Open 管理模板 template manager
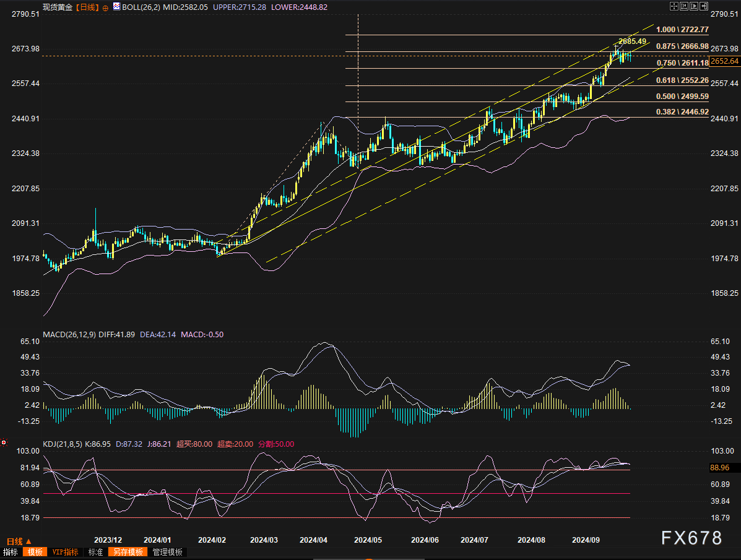Screen dimensions: 741x560 click(168, 552)
